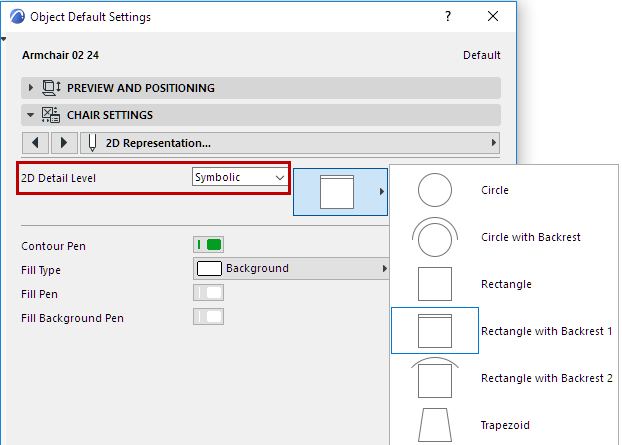Open the 2D Detail Level dropdown
The image size is (622, 445).
pyautogui.click(x=239, y=178)
